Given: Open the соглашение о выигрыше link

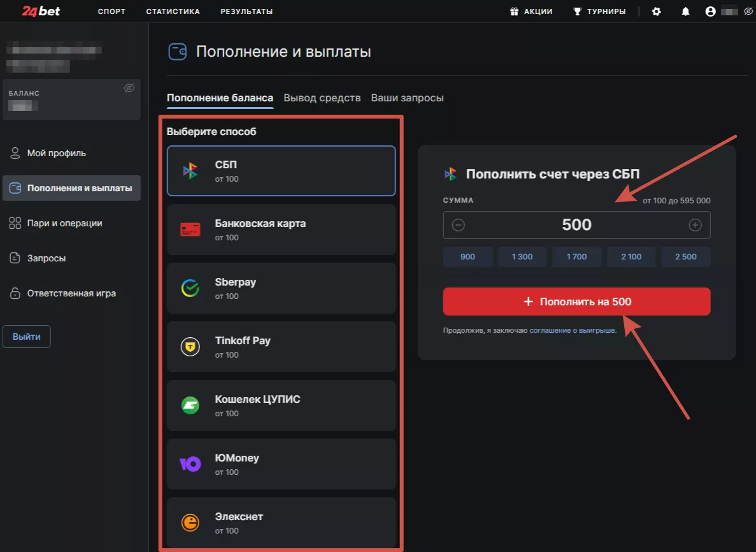Looking at the screenshot, I should 572,331.
